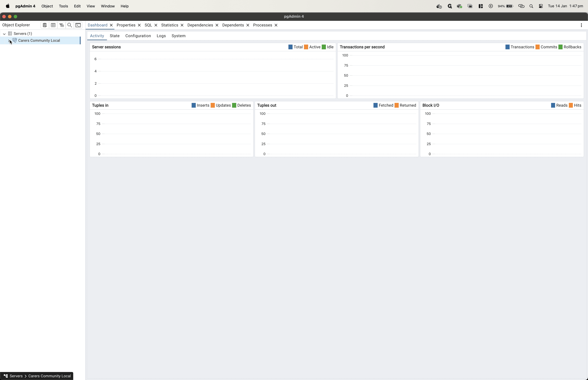Viewport: 588px width, 380px height.
Task: Open the View menu
Action: click(x=90, y=6)
